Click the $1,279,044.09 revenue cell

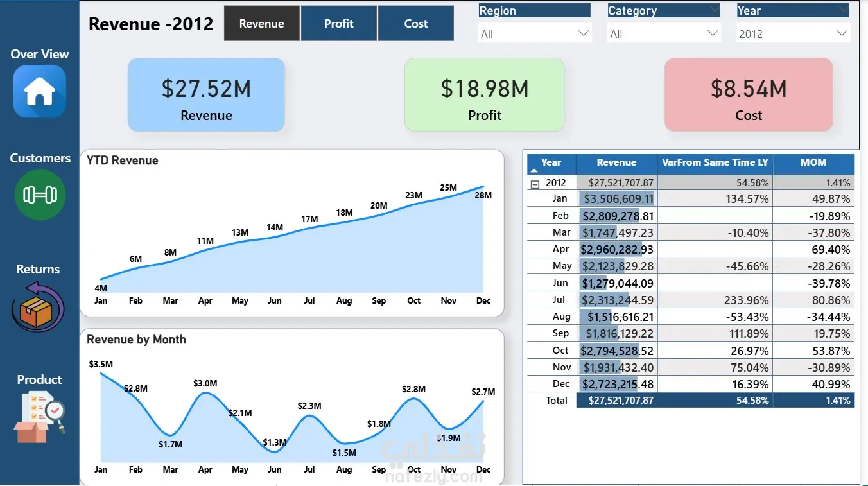tap(617, 283)
